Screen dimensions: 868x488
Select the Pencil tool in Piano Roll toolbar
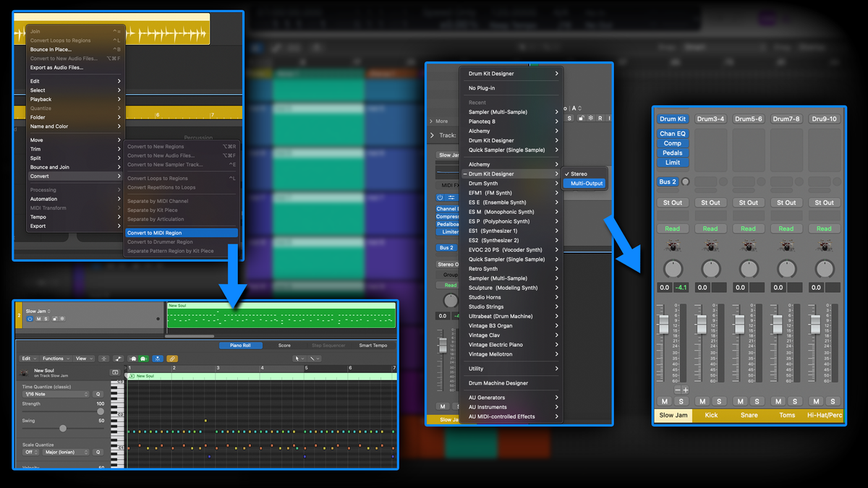[x=312, y=358]
